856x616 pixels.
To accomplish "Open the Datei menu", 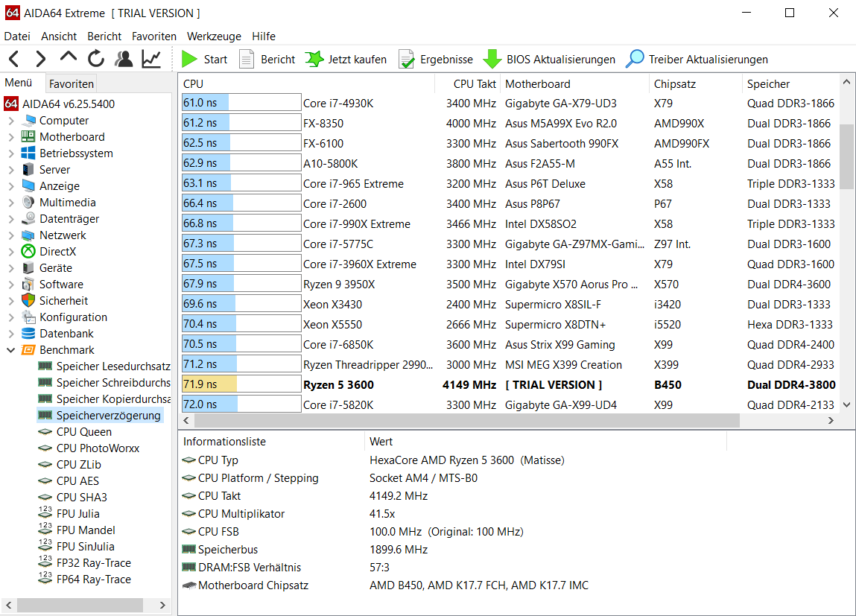I will pyautogui.click(x=17, y=36).
